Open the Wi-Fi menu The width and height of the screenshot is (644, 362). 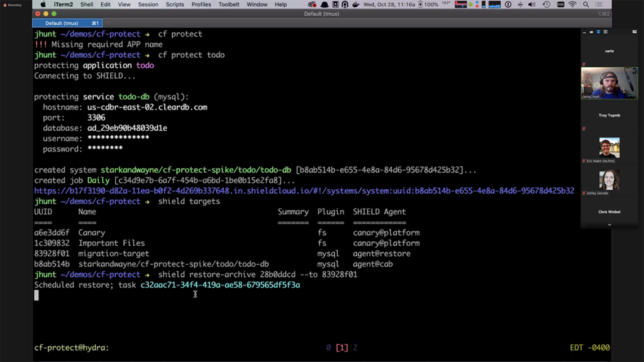[572, 4]
